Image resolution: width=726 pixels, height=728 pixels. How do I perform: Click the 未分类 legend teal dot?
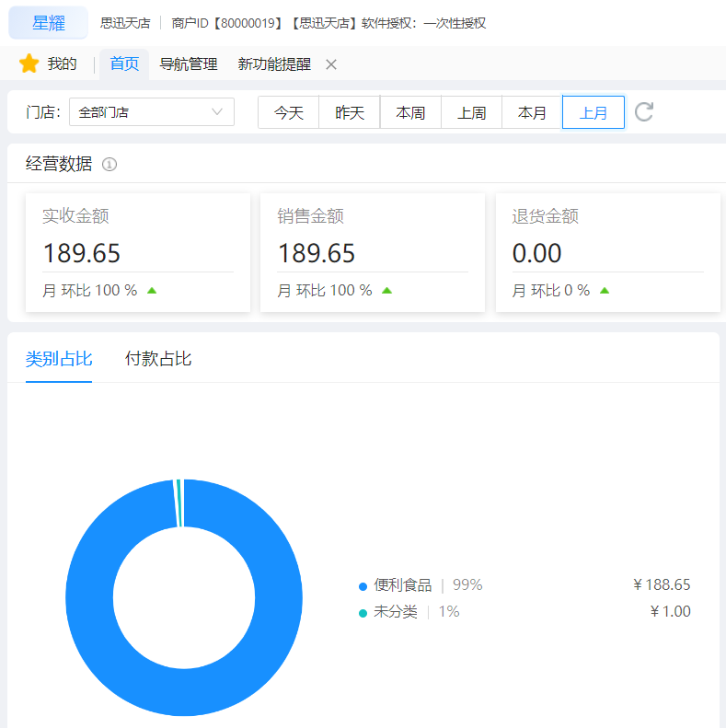click(x=363, y=613)
